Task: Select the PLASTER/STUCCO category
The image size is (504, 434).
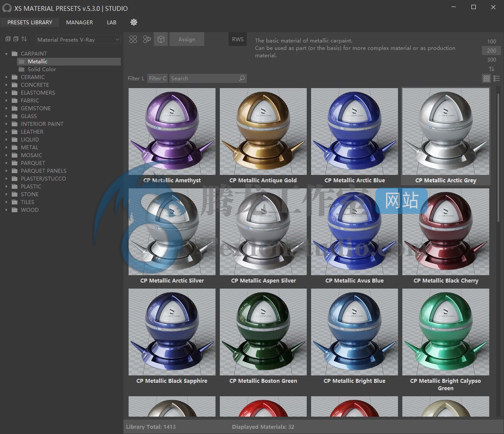Action: pos(43,178)
